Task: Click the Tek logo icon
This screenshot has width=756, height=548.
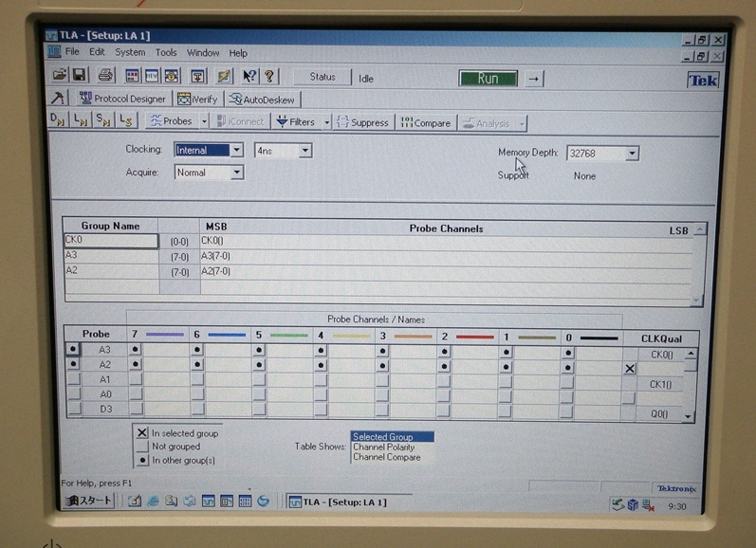Action: pos(703,81)
